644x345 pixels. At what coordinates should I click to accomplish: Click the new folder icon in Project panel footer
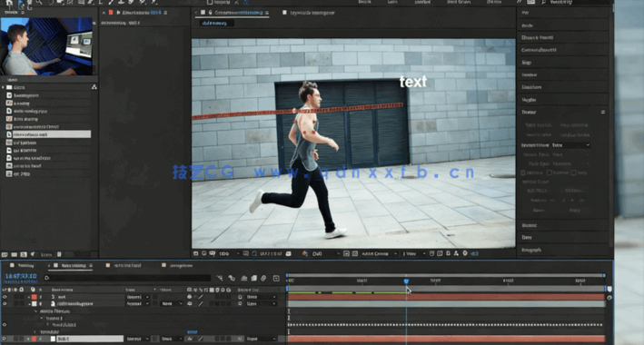pyautogui.click(x=14, y=254)
